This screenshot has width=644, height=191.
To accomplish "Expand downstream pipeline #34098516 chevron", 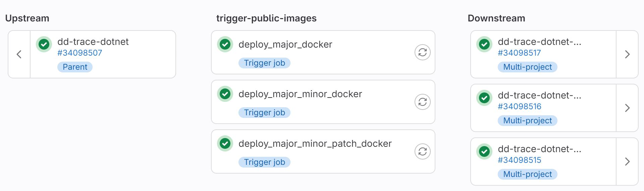I will coord(627,108).
